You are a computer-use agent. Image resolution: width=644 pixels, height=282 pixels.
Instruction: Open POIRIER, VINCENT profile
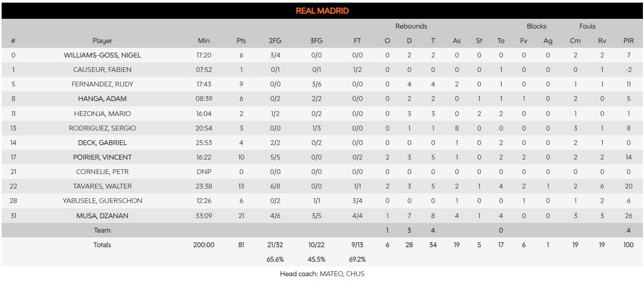(102, 157)
